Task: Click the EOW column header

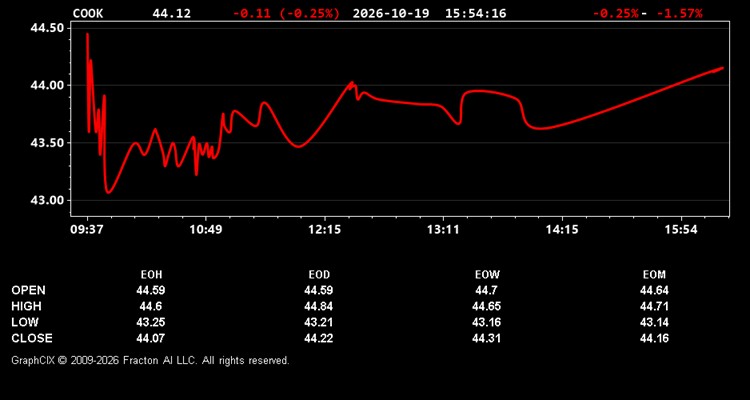Action: click(x=487, y=275)
